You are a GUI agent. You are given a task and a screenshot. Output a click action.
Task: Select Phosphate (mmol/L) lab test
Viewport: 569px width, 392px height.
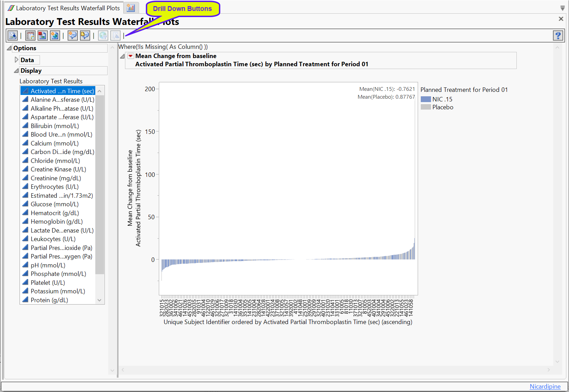(x=58, y=274)
